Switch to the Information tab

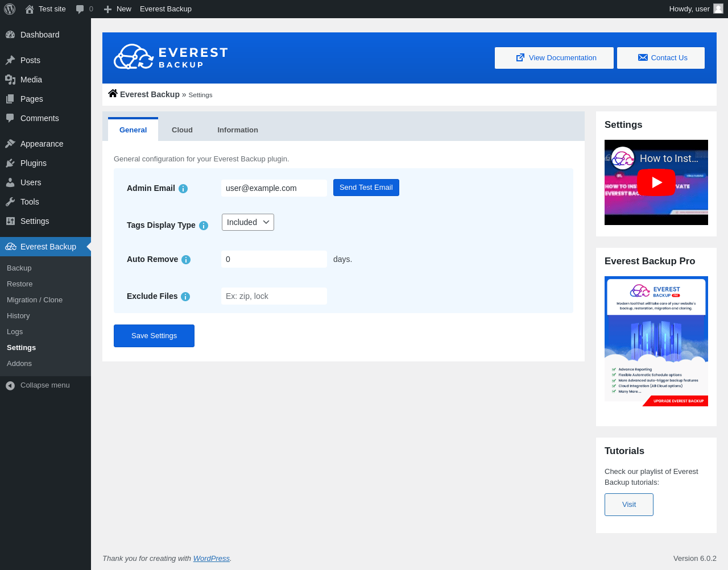238,130
